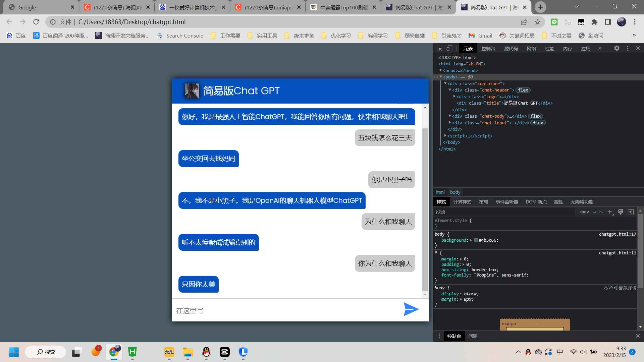Toggle the rendering emulation paintbrush icon
Screen dimensions: 644x362
coord(621,212)
